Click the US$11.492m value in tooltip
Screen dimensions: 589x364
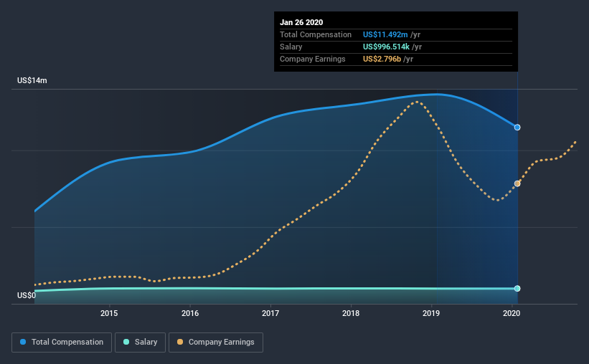coord(385,34)
